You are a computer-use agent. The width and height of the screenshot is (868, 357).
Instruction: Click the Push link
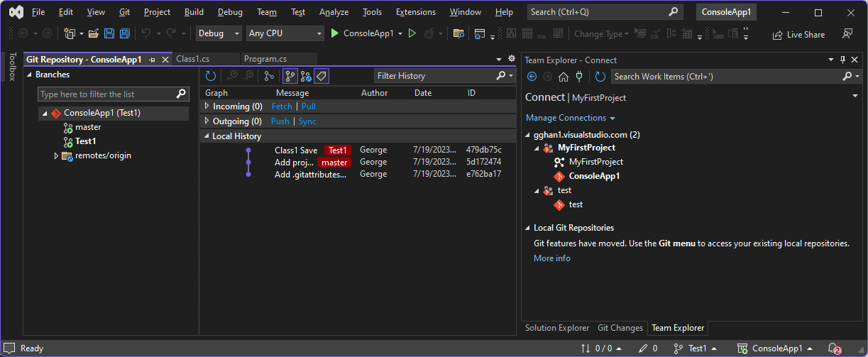(x=280, y=121)
